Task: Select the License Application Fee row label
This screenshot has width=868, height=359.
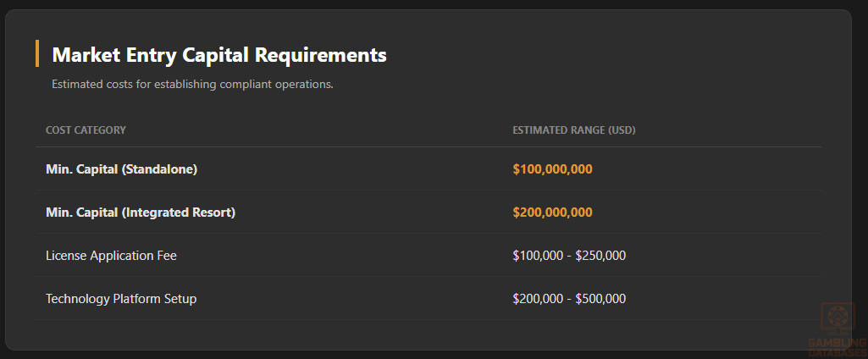Action: point(111,256)
